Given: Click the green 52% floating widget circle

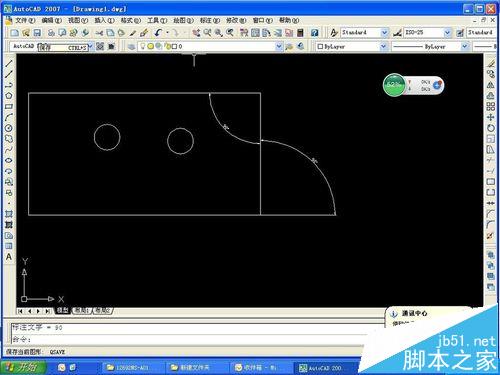Looking at the screenshot, I should click(395, 85).
